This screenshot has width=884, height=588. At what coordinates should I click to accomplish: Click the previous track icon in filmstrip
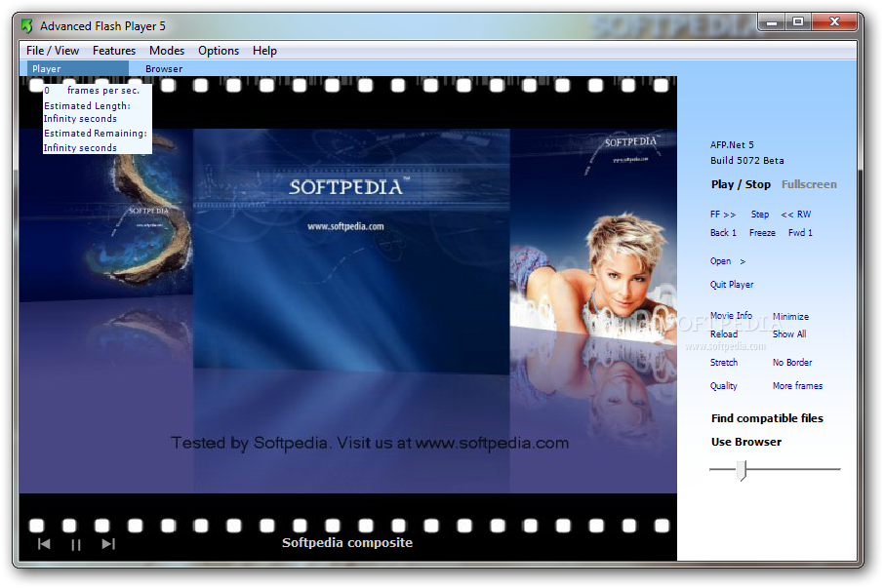[44, 544]
